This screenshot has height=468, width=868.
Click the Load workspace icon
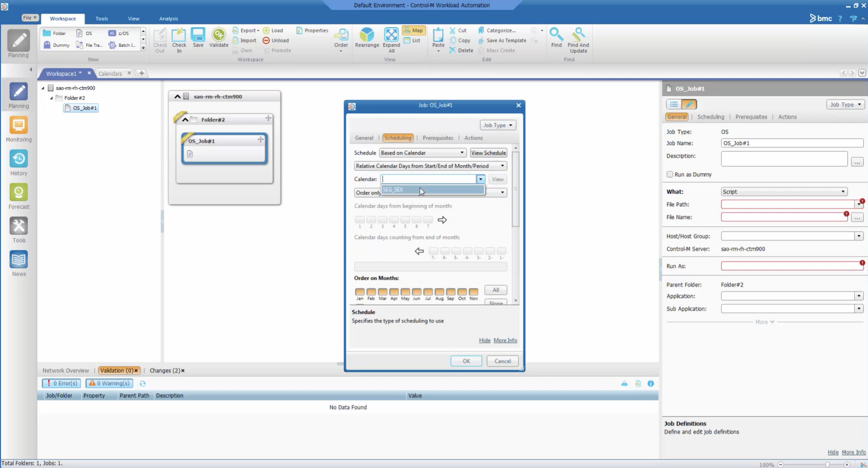tap(273, 30)
